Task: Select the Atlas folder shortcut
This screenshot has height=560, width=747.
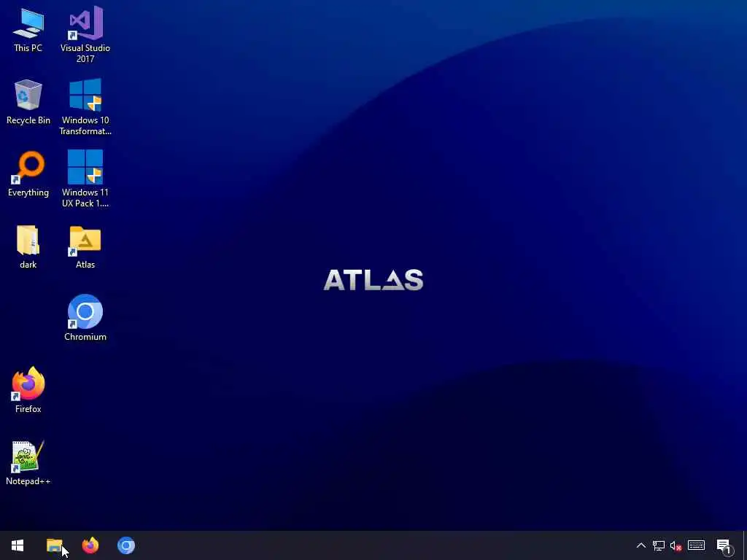Action: [85, 246]
